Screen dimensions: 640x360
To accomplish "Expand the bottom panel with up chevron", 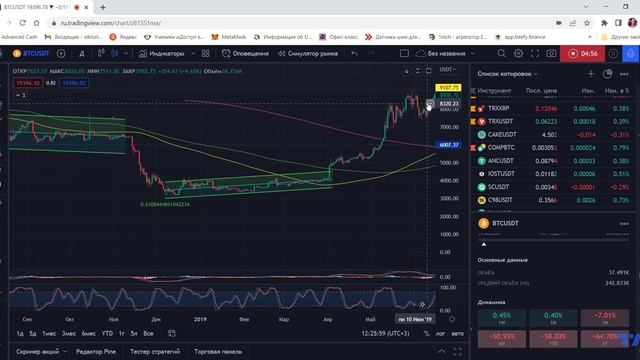I will tap(442, 351).
